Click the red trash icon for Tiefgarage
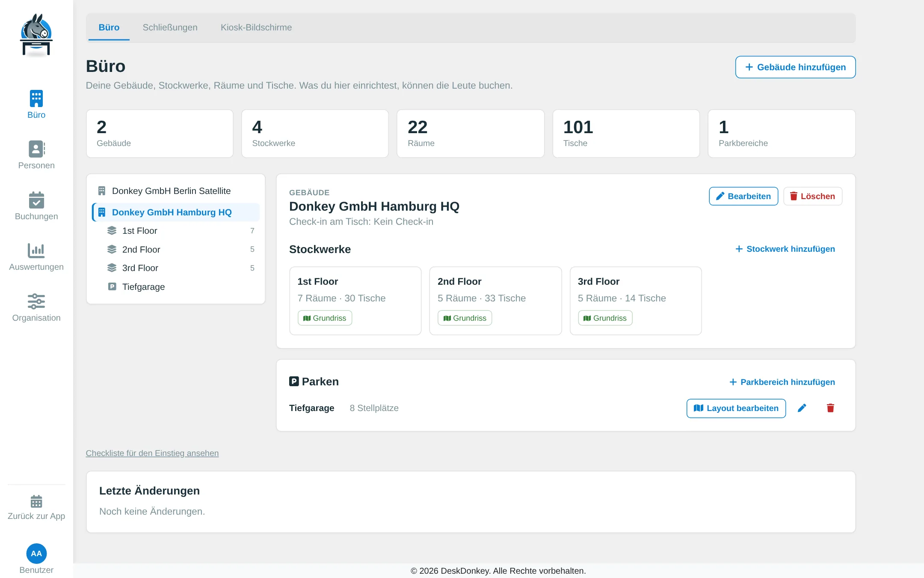This screenshot has width=924, height=578. point(830,408)
